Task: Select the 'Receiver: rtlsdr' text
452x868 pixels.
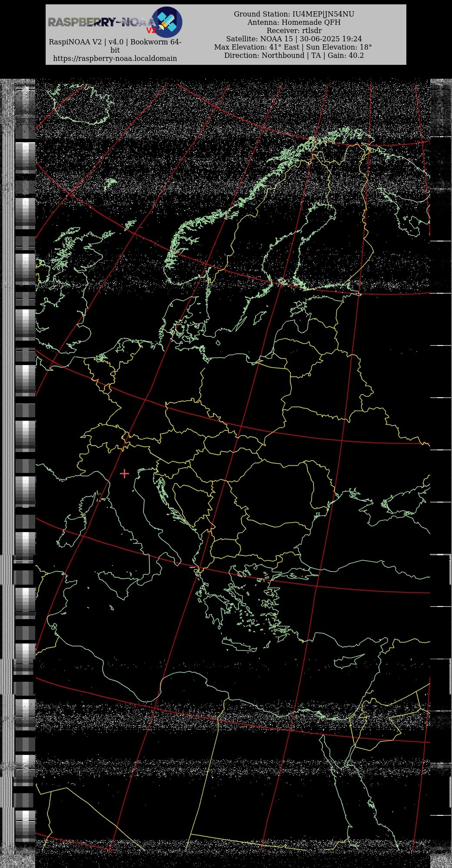Action: [294, 31]
